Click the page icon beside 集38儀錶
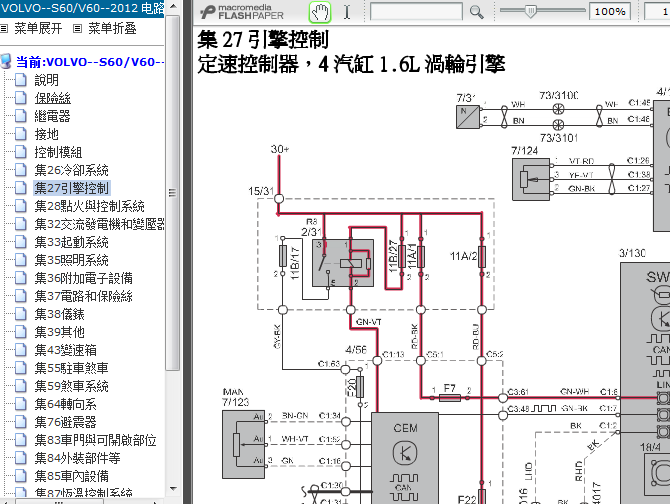Screen dimensions: 670x504 21,314
